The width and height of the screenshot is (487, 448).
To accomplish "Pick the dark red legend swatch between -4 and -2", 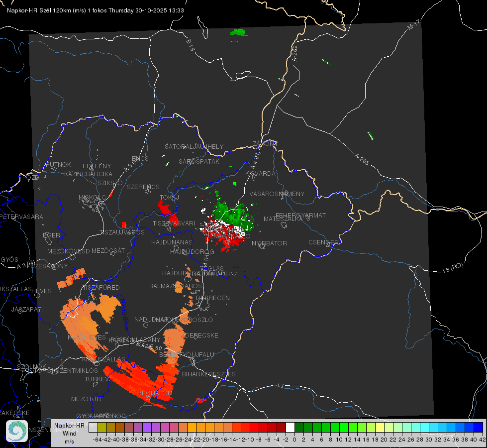I will click(281, 427).
